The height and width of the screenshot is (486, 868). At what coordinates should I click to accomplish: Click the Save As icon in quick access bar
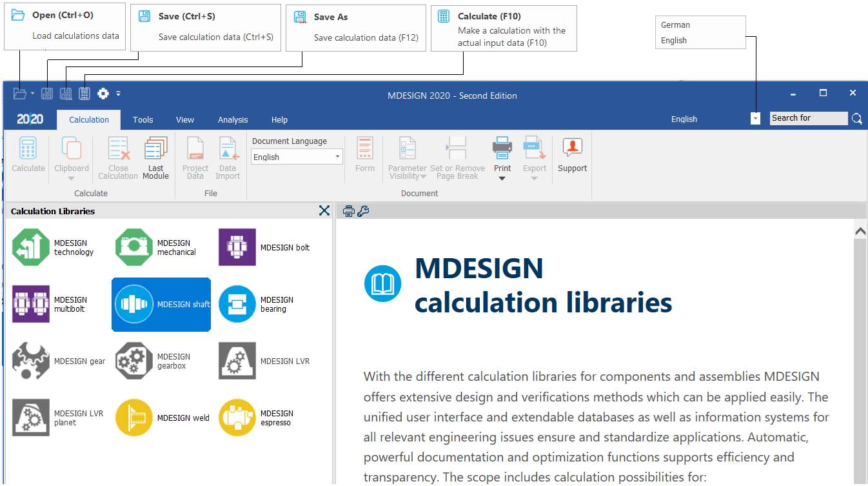tap(66, 94)
